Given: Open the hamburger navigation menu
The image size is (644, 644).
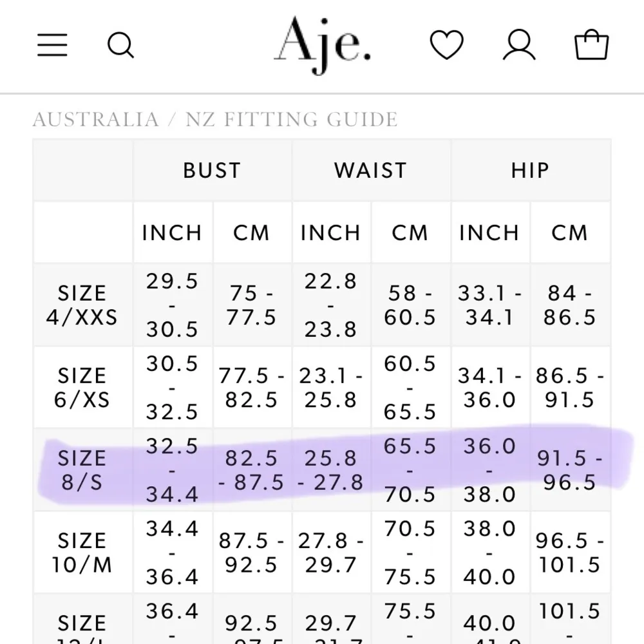Looking at the screenshot, I should click(x=52, y=45).
